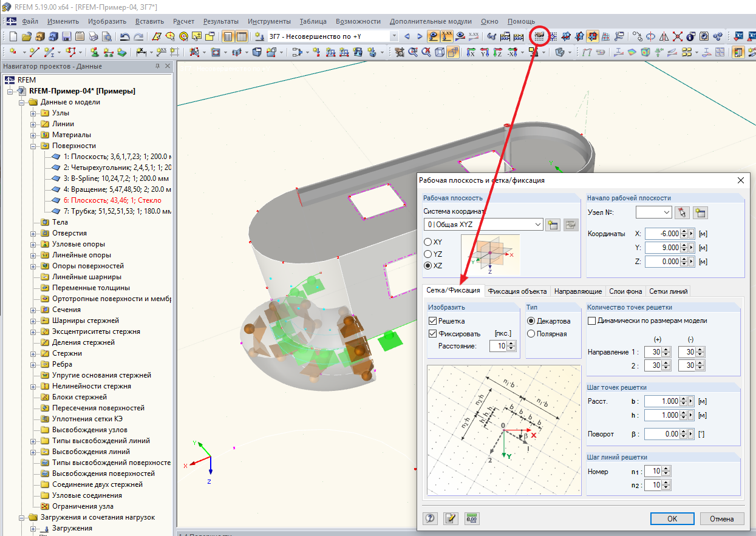The image size is (756, 536).
Task: Collapse Данные о модели node
Action: [x=21, y=102]
